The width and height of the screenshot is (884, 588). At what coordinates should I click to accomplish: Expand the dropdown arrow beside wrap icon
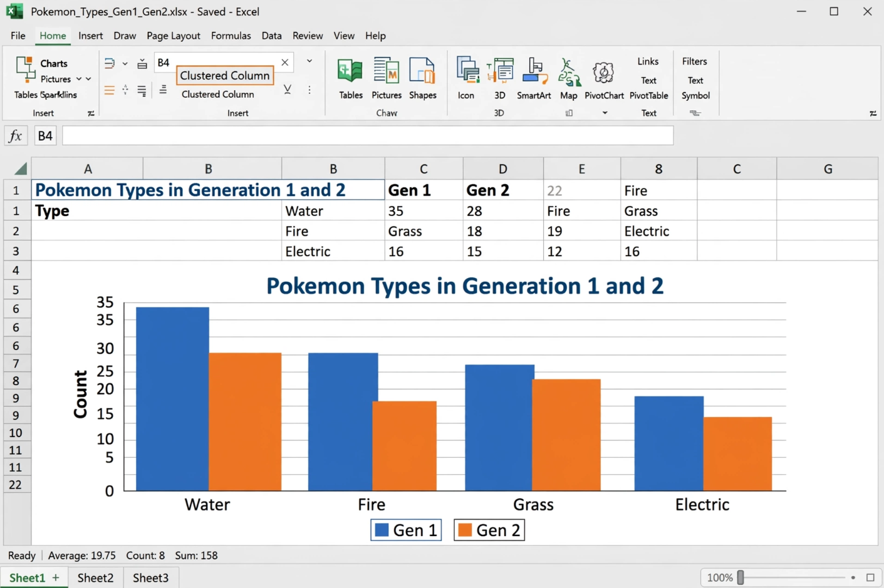(x=125, y=63)
